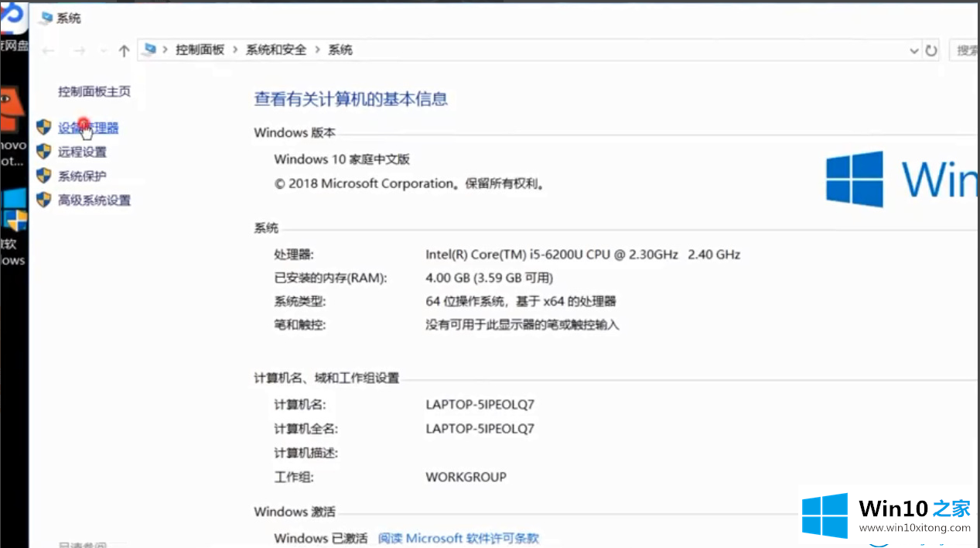Select 控制面板 breadcrumb in address bar
The image size is (980, 548).
200,50
